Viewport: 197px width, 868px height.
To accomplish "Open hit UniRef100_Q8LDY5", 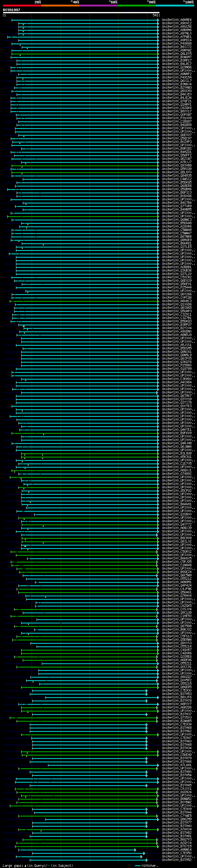I will [x=177, y=54].
